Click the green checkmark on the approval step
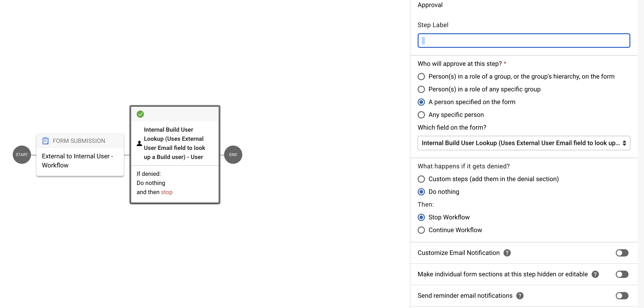The width and height of the screenshot is (644, 308). click(x=140, y=114)
